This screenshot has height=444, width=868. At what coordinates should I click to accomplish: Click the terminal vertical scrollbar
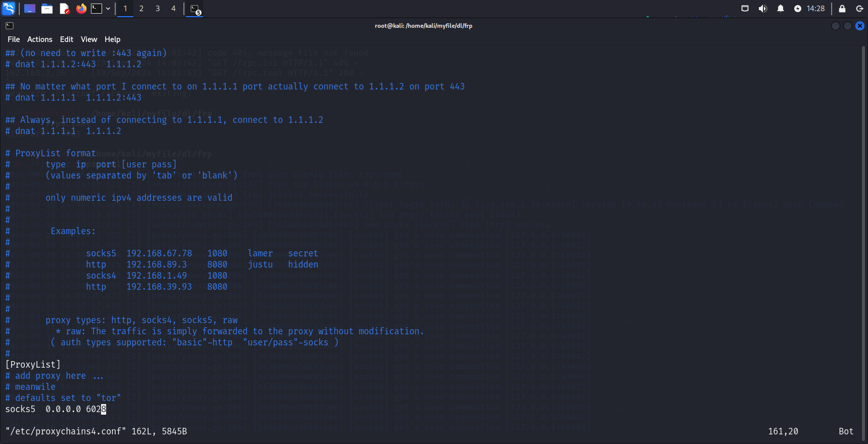tap(863, 243)
